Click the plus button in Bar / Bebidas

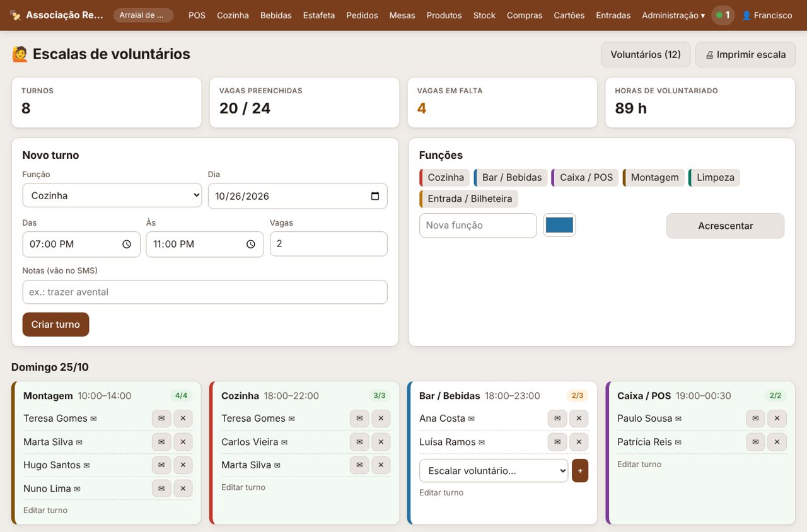click(580, 471)
